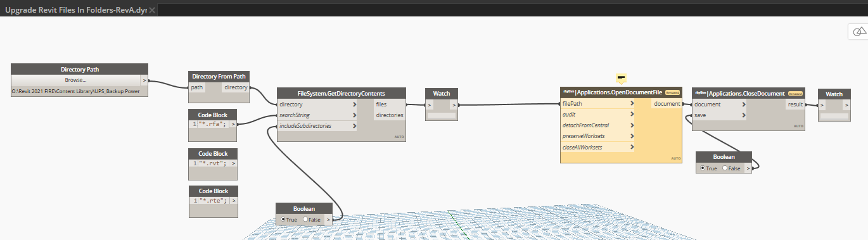The height and width of the screenshot is (240, 868).
Task: Click the directories output port
Action: 389,115
